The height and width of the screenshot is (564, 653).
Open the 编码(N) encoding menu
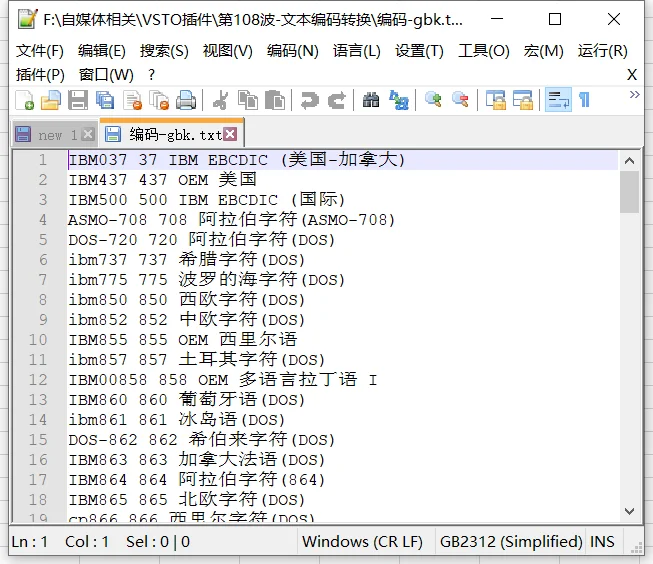(x=292, y=51)
